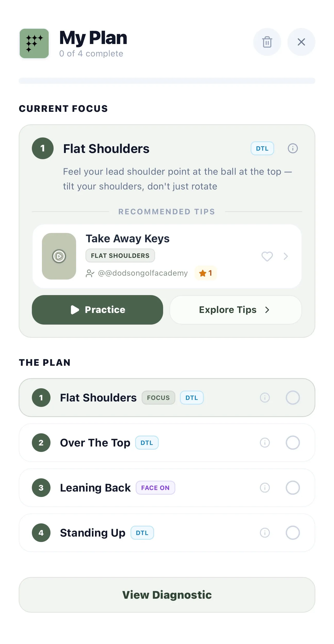Click the plan progress bar
Screen dimensions: 334x644
[x=167, y=81]
